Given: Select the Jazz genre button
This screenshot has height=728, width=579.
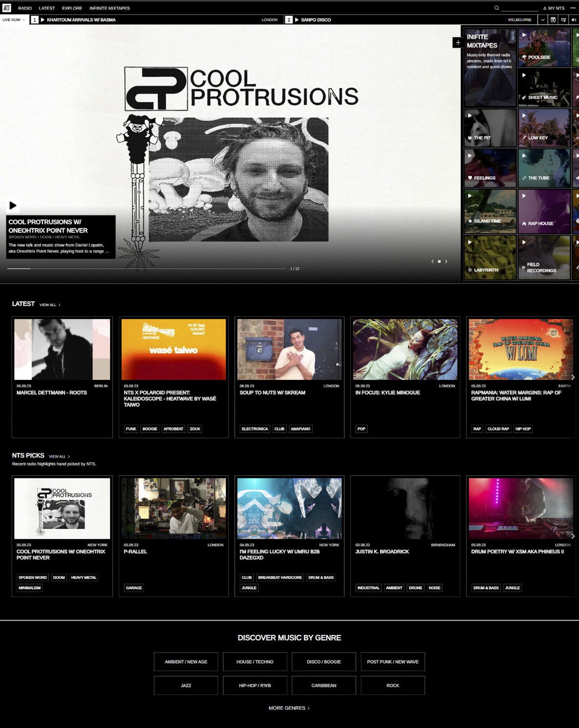Looking at the screenshot, I should coord(186,685).
